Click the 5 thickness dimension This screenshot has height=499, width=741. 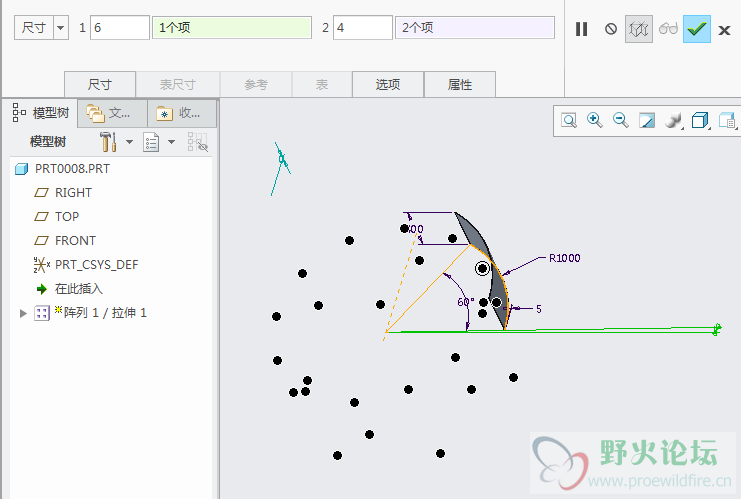538,309
